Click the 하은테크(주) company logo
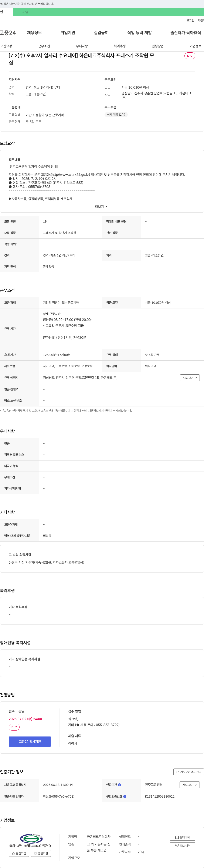 (30, 841)
